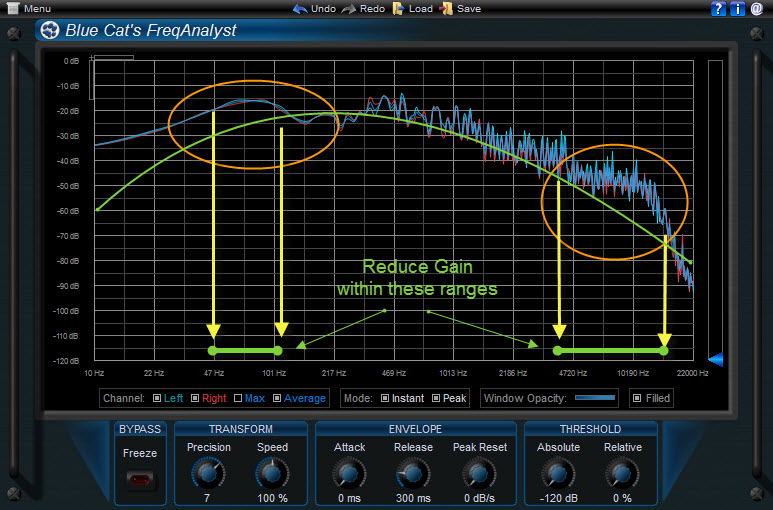This screenshot has width=773, height=510.
Task: Open help with the question mark icon
Action: tap(718, 8)
